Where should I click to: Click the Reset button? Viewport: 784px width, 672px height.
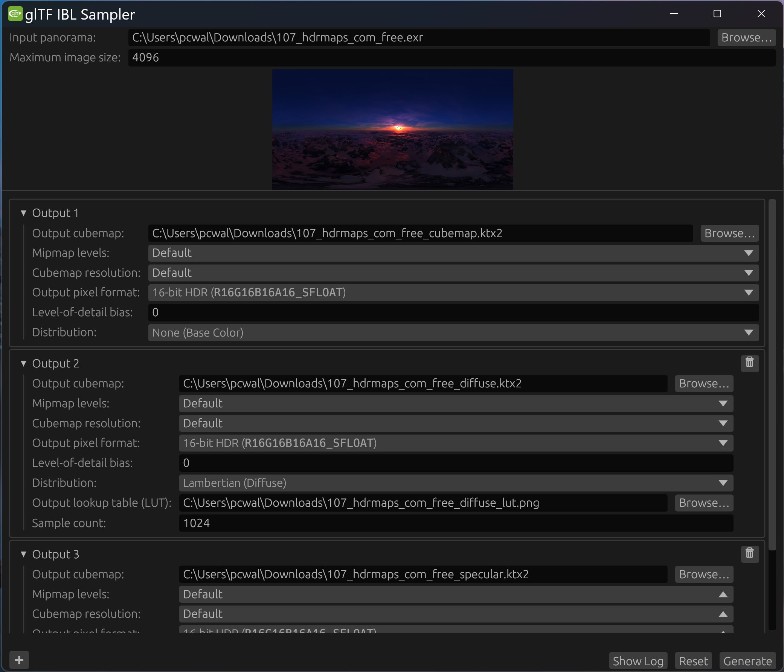point(692,659)
